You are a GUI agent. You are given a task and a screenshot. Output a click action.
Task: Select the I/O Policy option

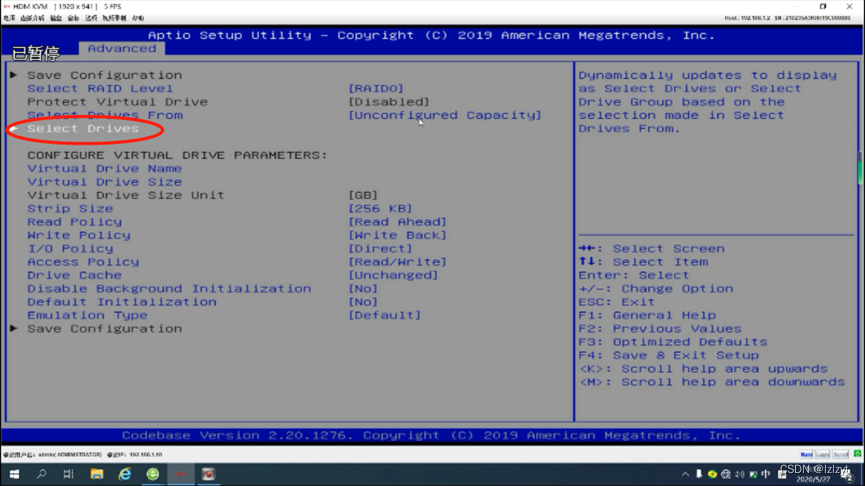coord(70,249)
